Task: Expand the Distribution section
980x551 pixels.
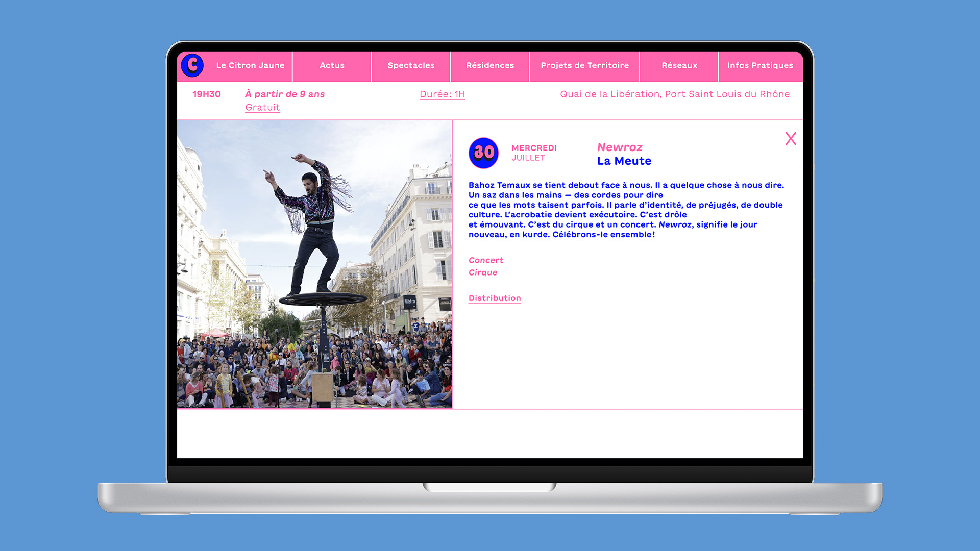Action: 495,298
